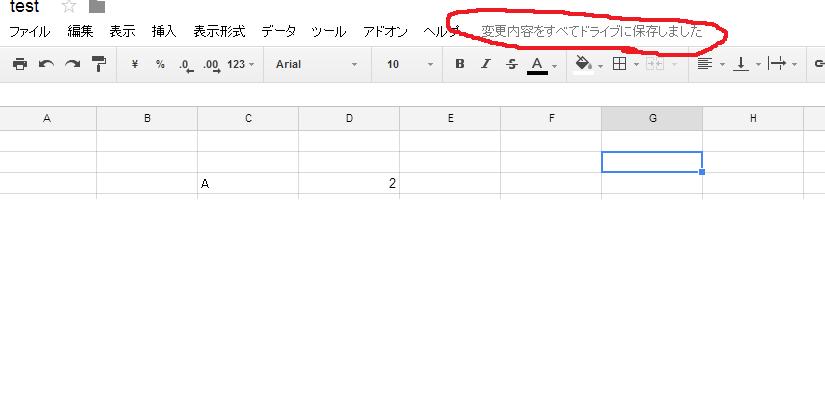
Task: Select column E header
Action: [450, 118]
